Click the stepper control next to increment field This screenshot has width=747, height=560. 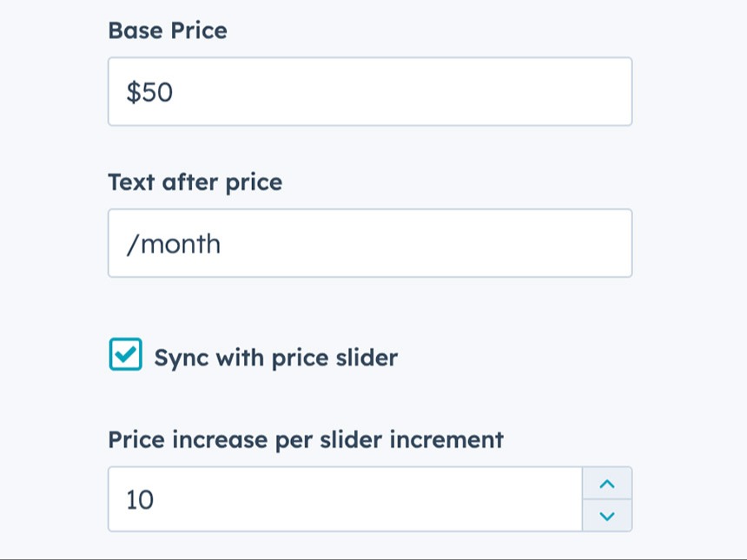[x=606, y=499]
